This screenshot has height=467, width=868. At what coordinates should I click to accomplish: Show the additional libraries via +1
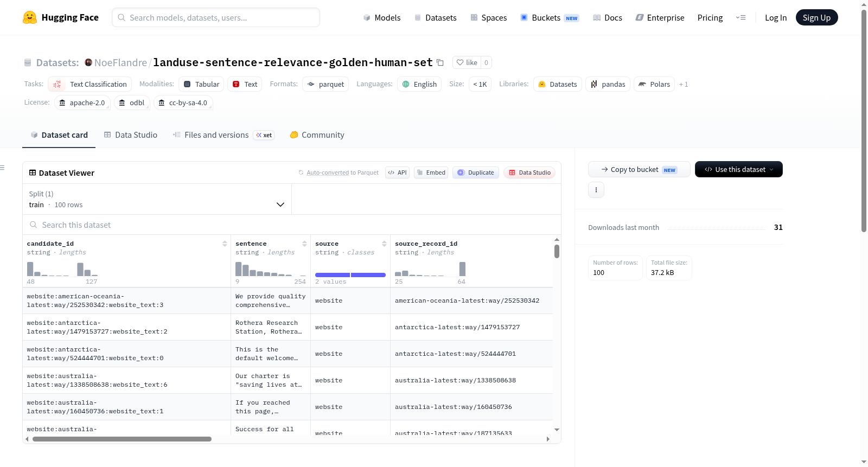click(x=684, y=85)
